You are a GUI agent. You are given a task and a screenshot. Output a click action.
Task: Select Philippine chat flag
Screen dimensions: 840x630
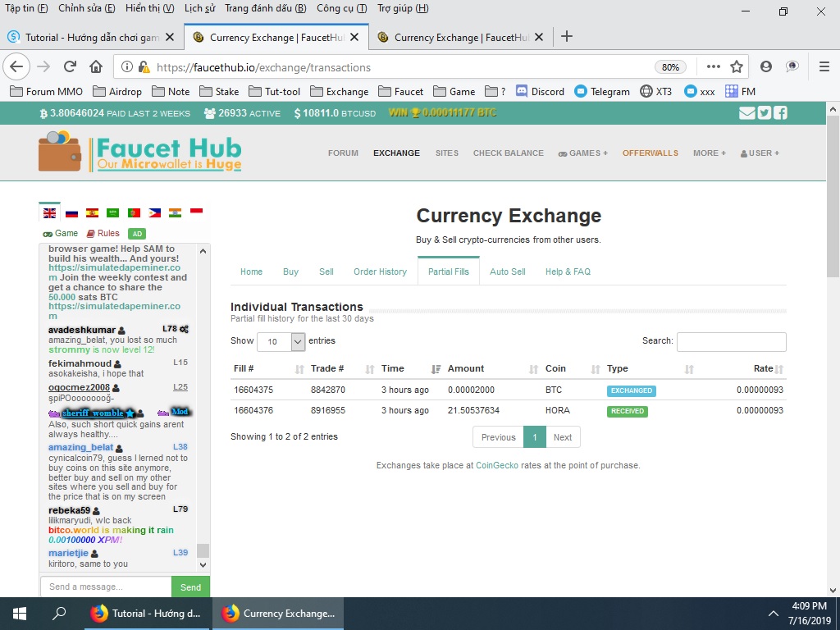155,212
